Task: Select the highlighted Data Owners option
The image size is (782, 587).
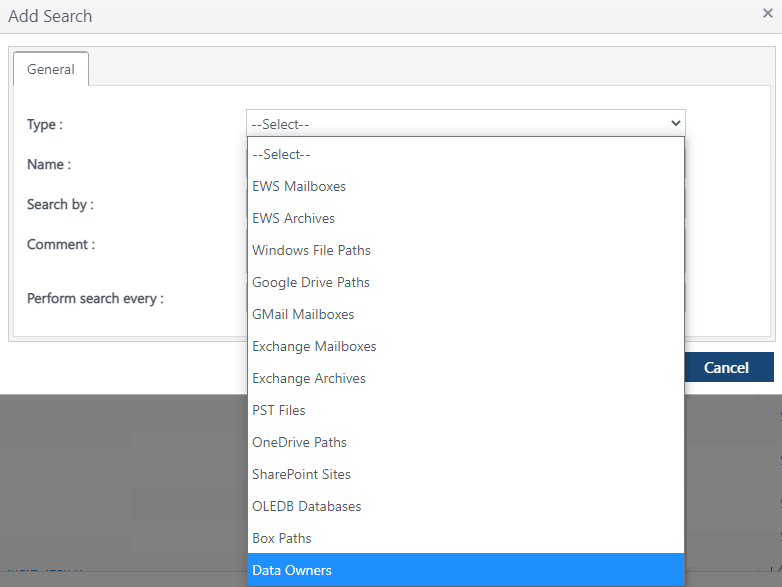Action: pos(292,570)
